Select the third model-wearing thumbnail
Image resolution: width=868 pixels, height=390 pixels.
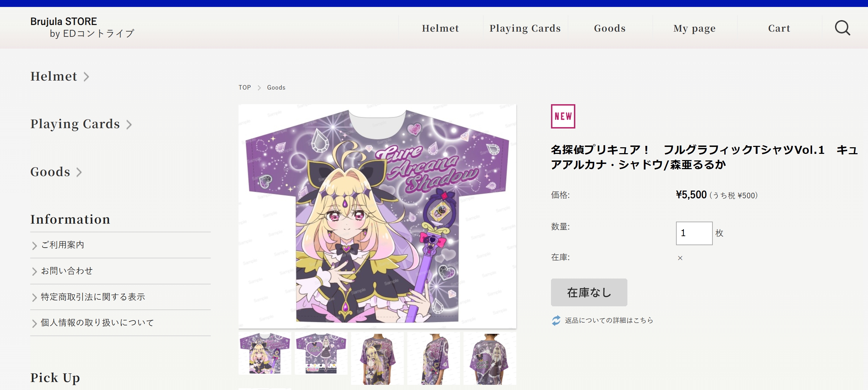click(x=377, y=358)
